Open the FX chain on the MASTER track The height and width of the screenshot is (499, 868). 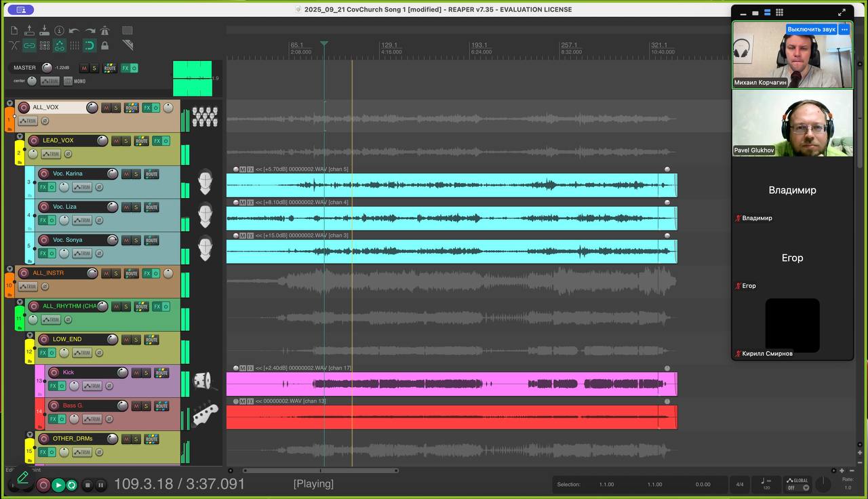125,68
